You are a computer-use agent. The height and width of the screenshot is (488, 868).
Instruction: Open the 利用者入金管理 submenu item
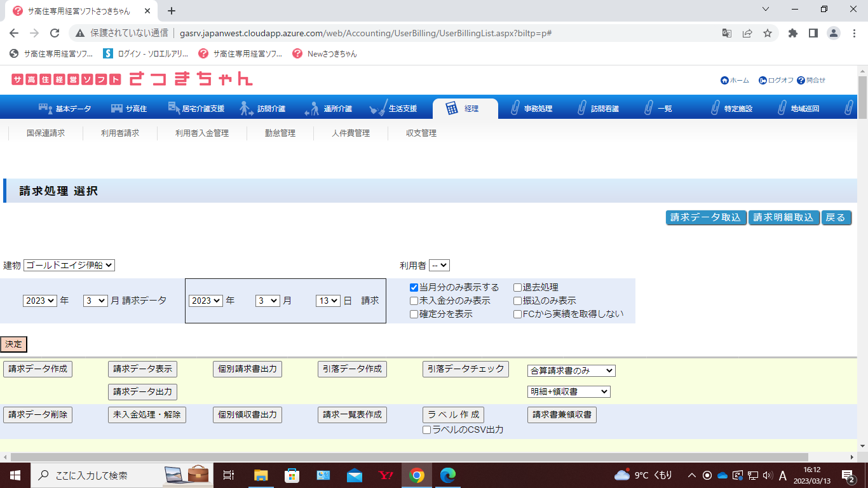pos(202,133)
